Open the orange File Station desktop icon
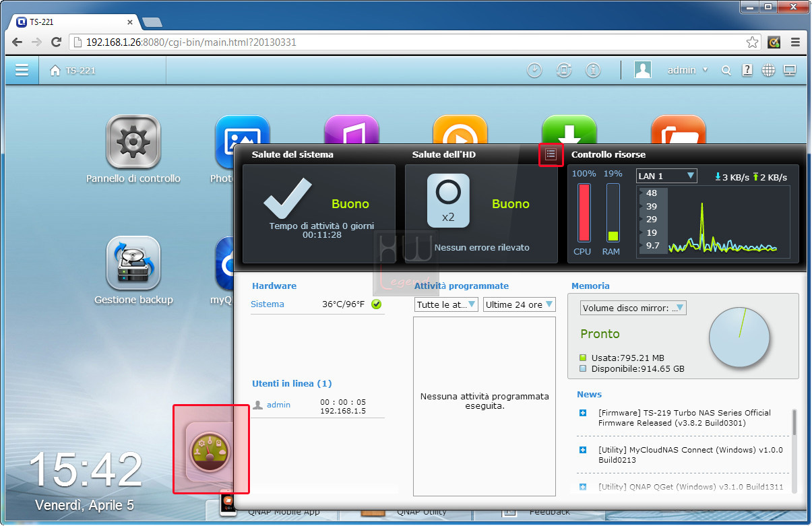The height and width of the screenshot is (526, 812). click(679, 129)
